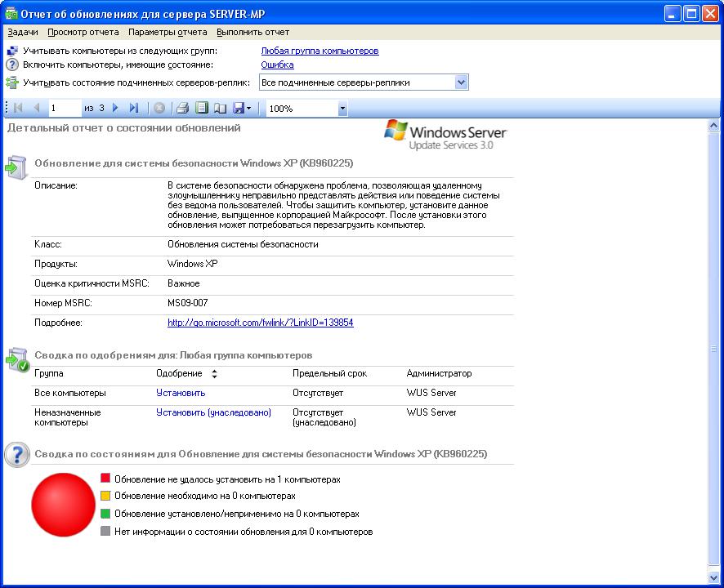The height and width of the screenshot is (588, 724).
Task: Click Все компьютеры group row
Action: point(274,394)
